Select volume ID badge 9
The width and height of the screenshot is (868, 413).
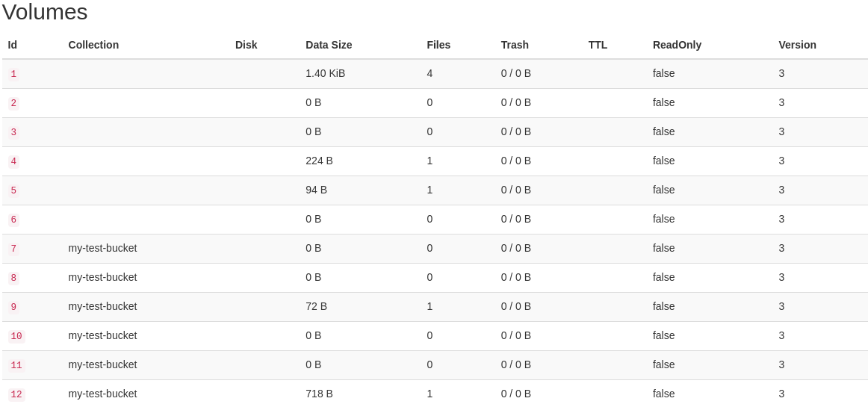coord(13,307)
